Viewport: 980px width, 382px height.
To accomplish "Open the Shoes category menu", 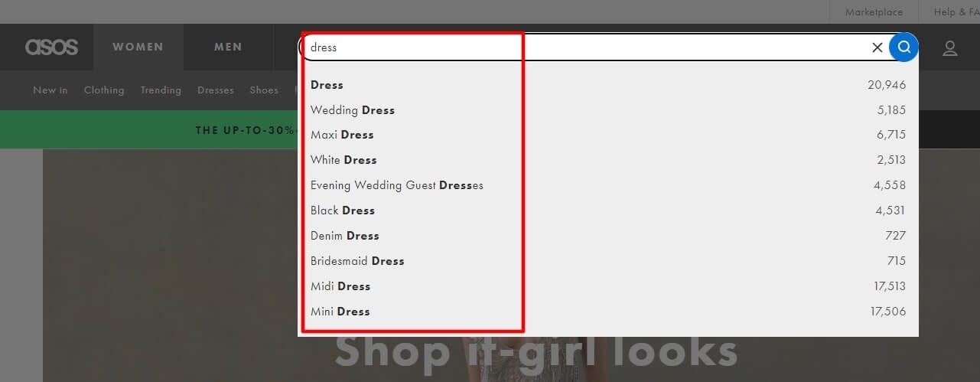I will pyautogui.click(x=264, y=90).
